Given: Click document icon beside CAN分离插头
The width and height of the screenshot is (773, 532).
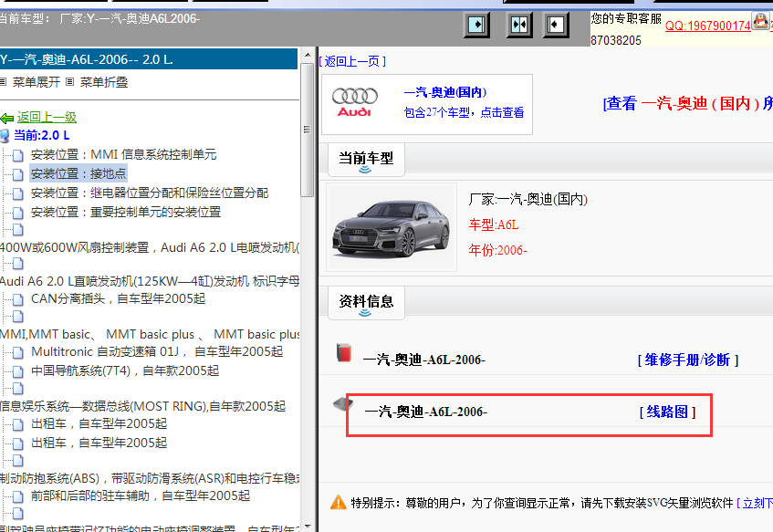Looking at the screenshot, I should 17,300.
